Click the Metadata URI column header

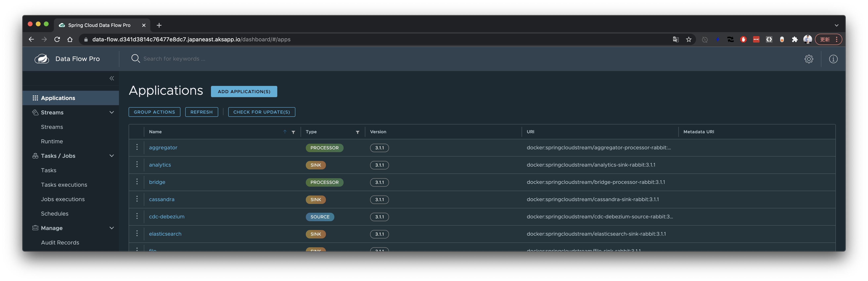(x=698, y=132)
